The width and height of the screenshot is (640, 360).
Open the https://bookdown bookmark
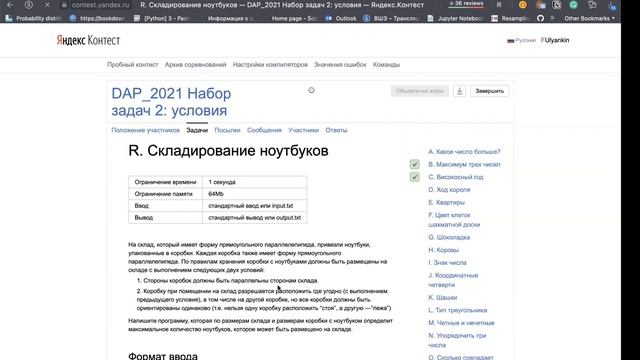point(98,18)
